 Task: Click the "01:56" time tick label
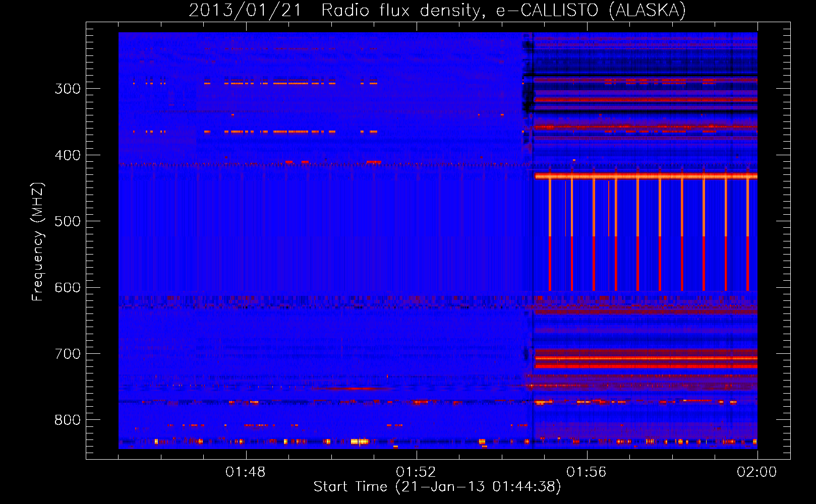point(587,472)
